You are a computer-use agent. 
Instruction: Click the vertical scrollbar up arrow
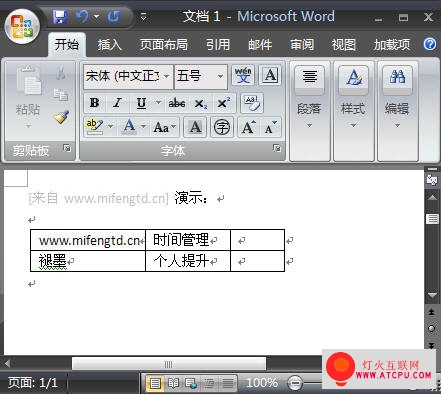point(432,198)
